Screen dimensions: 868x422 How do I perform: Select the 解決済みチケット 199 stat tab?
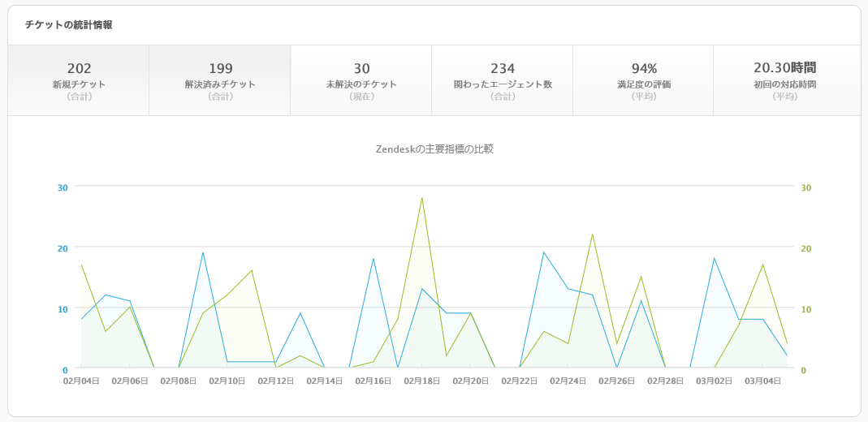(220, 80)
